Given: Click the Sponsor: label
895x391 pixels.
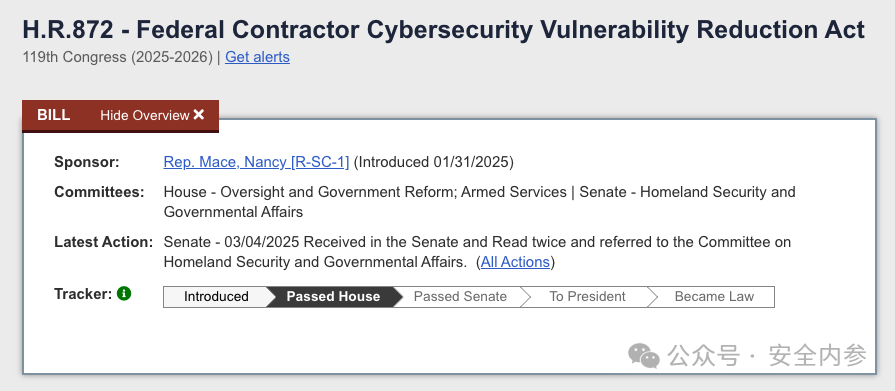Looking at the screenshot, I should click(87, 162).
